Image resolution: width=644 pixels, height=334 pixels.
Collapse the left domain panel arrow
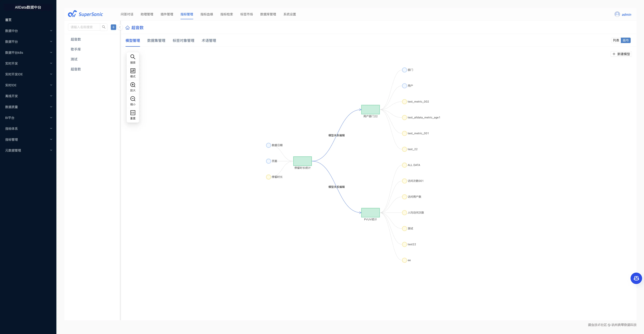(120, 27)
